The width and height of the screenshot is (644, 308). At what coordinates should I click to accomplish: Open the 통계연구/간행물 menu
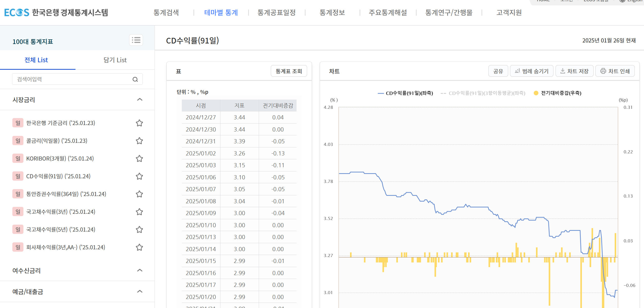pos(449,13)
